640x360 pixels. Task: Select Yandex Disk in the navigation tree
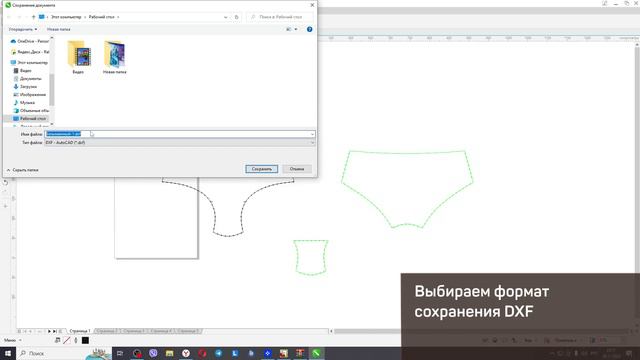point(29,52)
